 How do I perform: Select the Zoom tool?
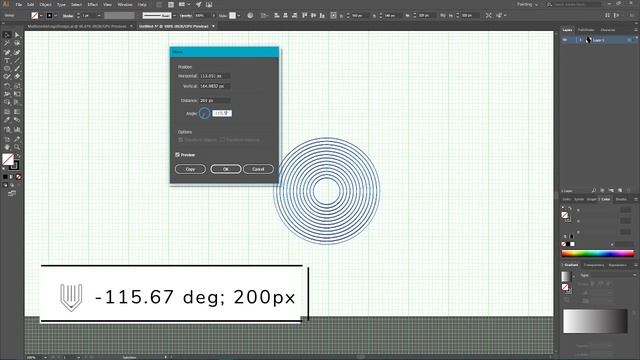coord(17,147)
